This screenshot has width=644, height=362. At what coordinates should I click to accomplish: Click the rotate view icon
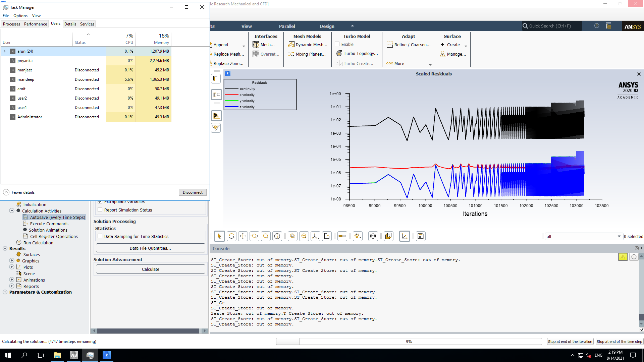tap(231, 236)
